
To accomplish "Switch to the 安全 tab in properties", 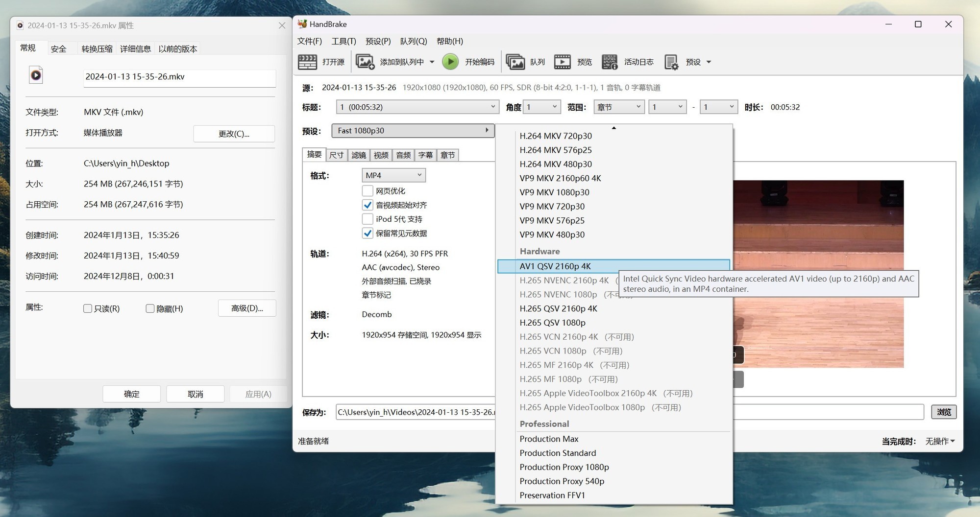I will pos(58,49).
